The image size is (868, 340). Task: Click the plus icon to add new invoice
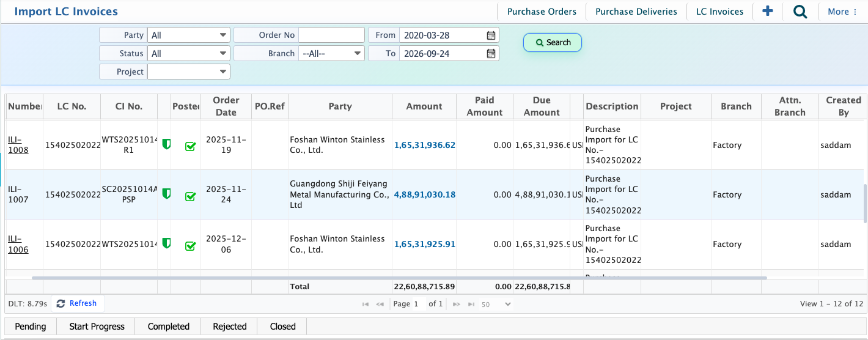(x=768, y=11)
